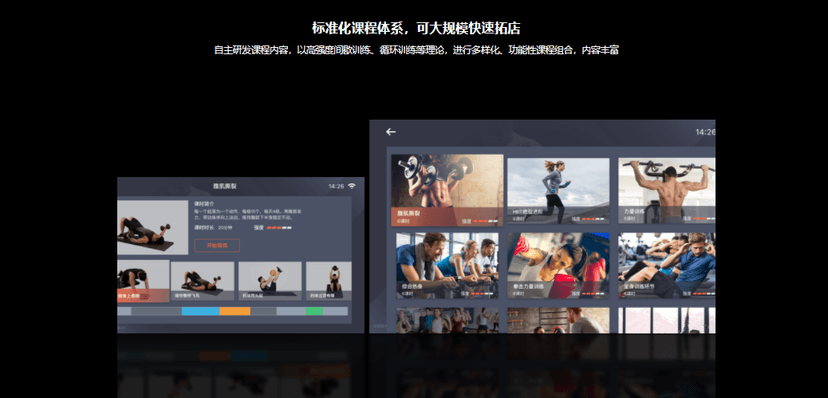Click the back arrow on the course list
This screenshot has height=398, width=828.
(391, 132)
